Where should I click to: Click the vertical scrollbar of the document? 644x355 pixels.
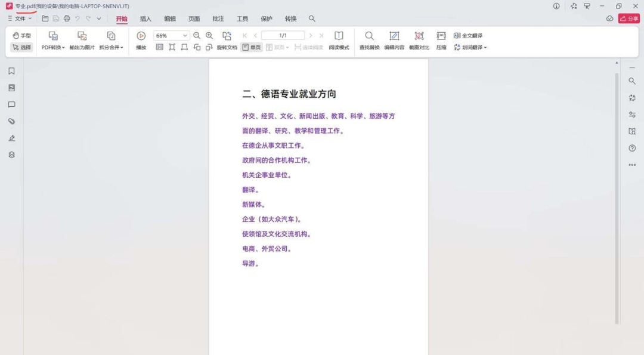[x=617, y=199]
